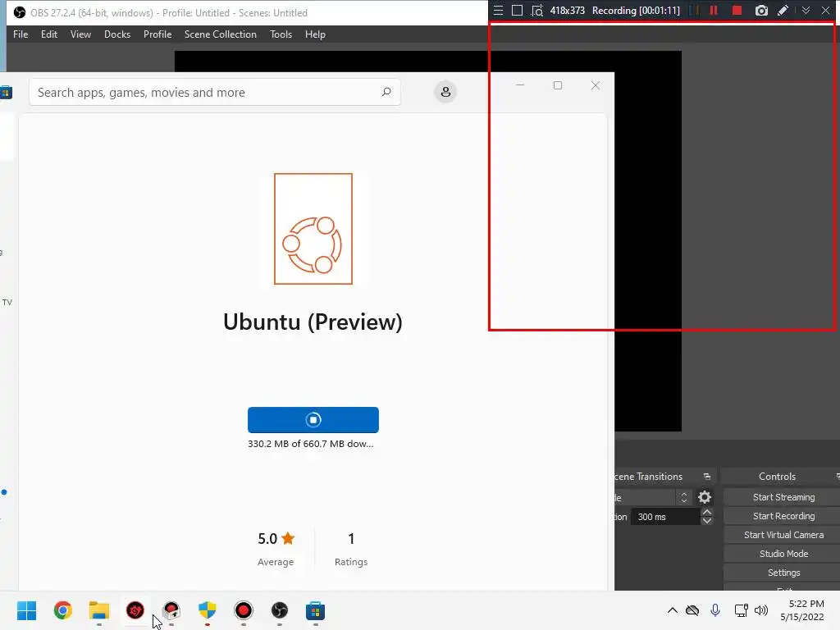Open the pencil drawing tool in the recorder bar
This screenshot has width=840, height=630.
[x=783, y=10]
